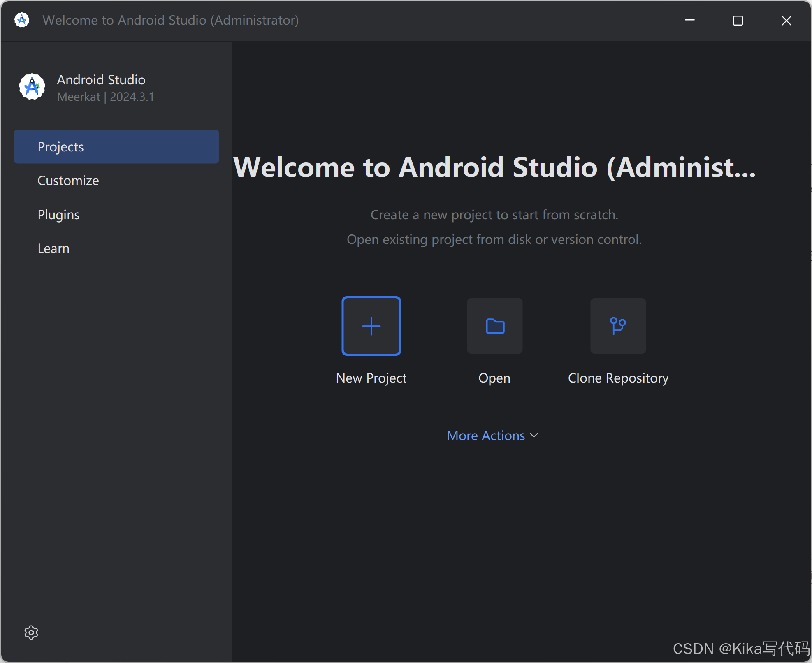Click the Clone Repository branch icon
The image size is (812, 663).
click(x=618, y=326)
